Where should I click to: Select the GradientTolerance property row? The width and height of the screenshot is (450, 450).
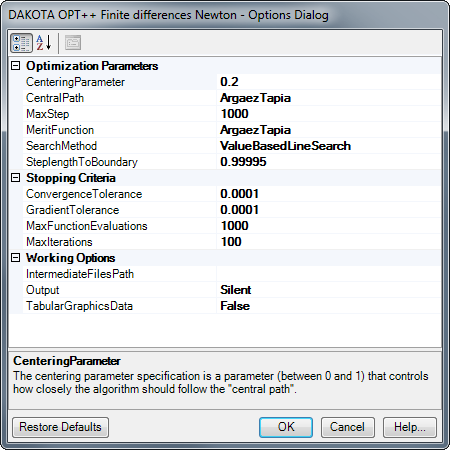point(225,210)
